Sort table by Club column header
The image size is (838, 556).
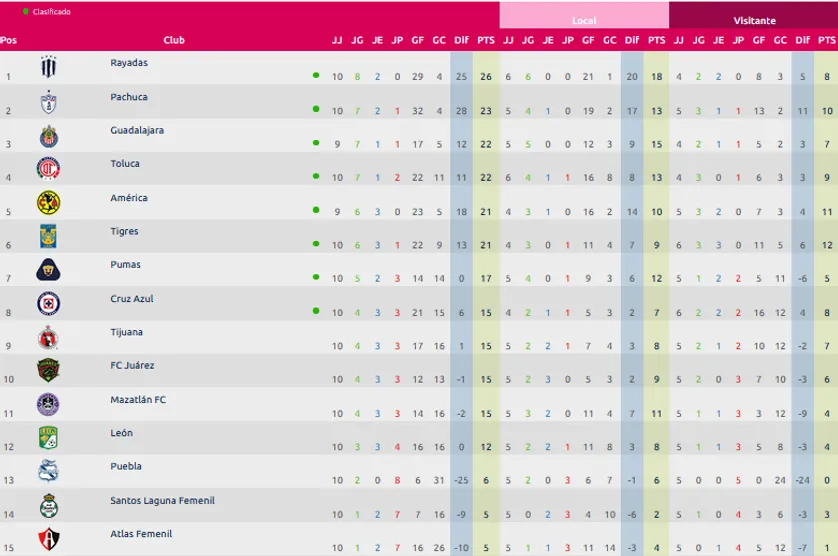click(174, 40)
